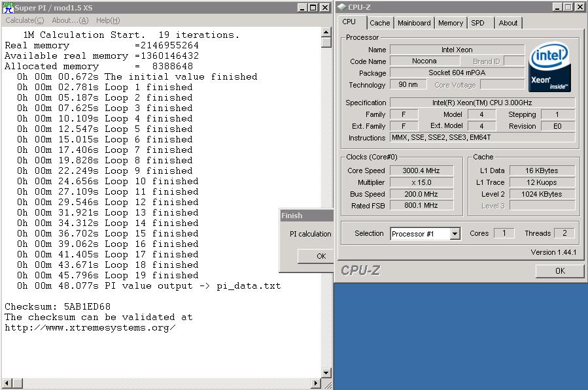This screenshot has height=390, width=588.
Task: Switch to the Mainboard tab
Action: click(x=414, y=23)
